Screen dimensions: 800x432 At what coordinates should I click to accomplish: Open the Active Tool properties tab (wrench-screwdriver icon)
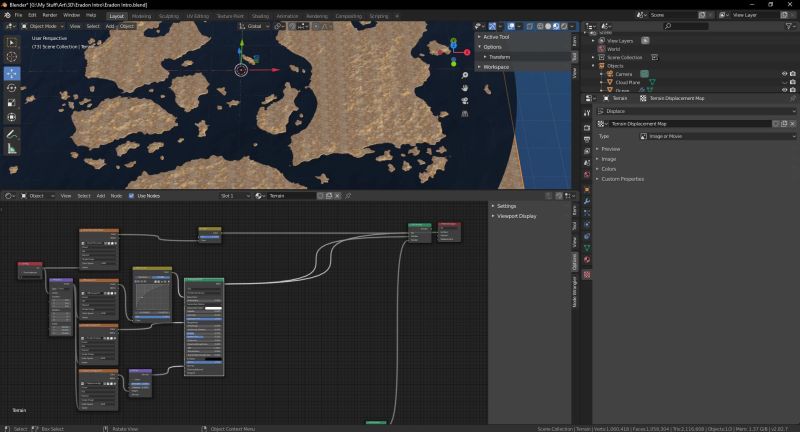point(587,113)
